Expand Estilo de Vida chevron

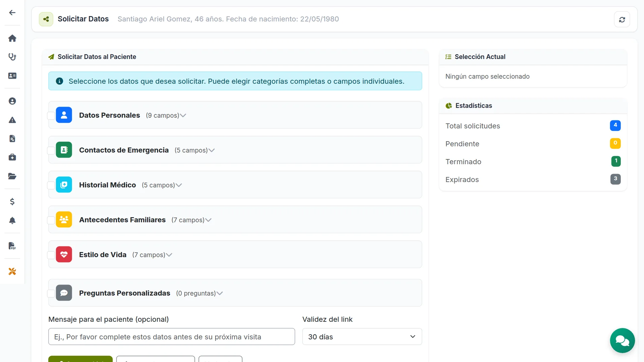click(169, 255)
